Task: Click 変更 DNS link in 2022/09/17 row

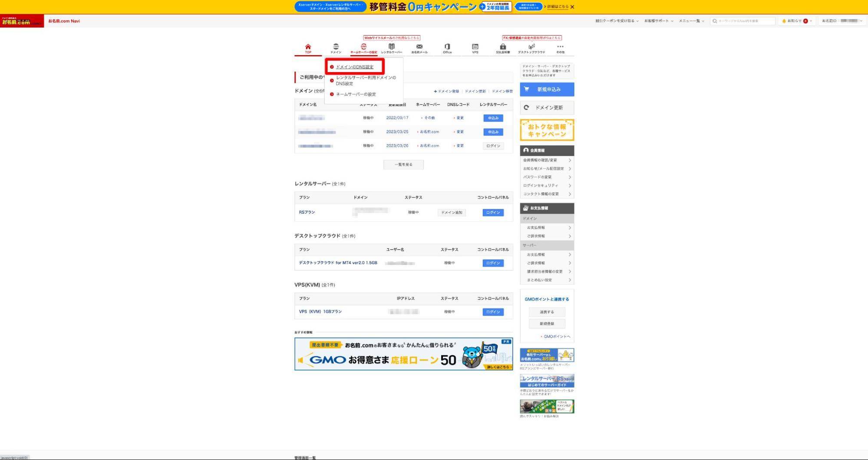Action: pos(460,118)
